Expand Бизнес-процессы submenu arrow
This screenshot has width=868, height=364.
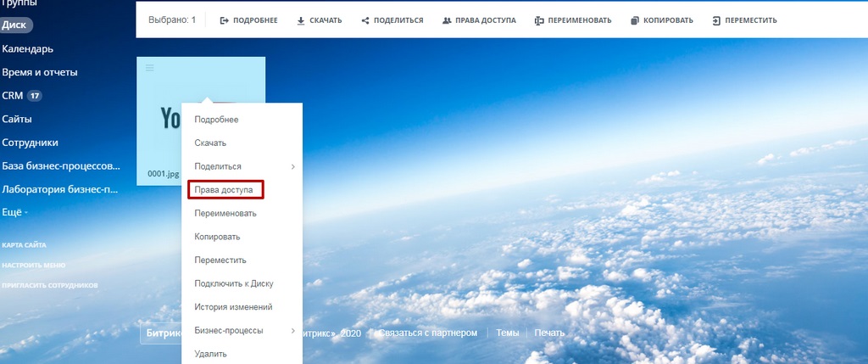click(292, 330)
